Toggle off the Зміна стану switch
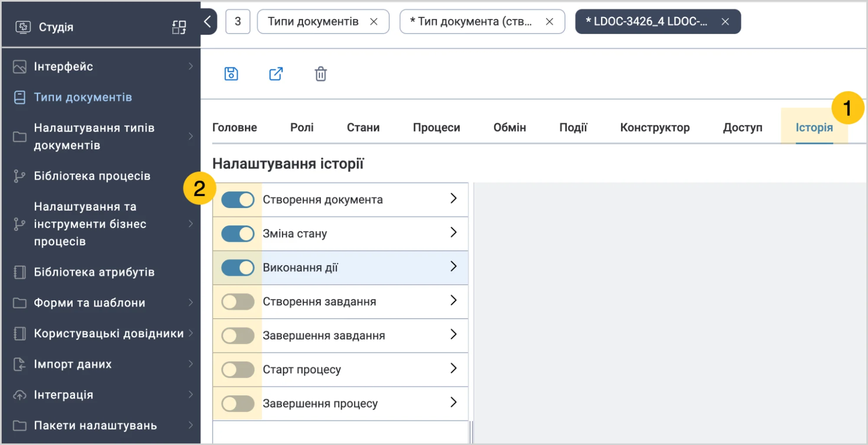 pyautogui.click(x=238, y=234)
